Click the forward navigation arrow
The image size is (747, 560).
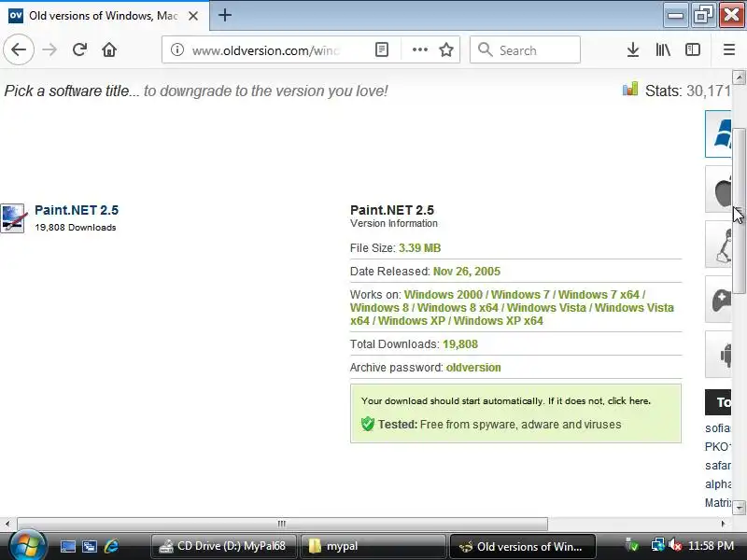pyautogui.click(x=49, y=49)
